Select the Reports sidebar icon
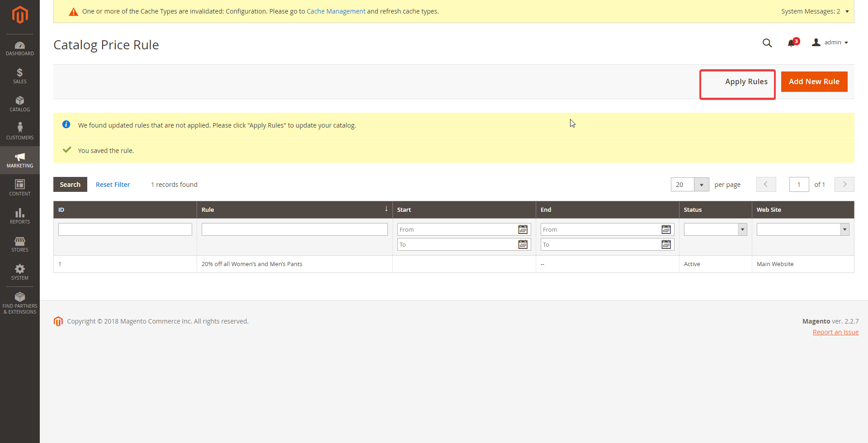This screenshot has width=868, height=443. pos(20,216)
